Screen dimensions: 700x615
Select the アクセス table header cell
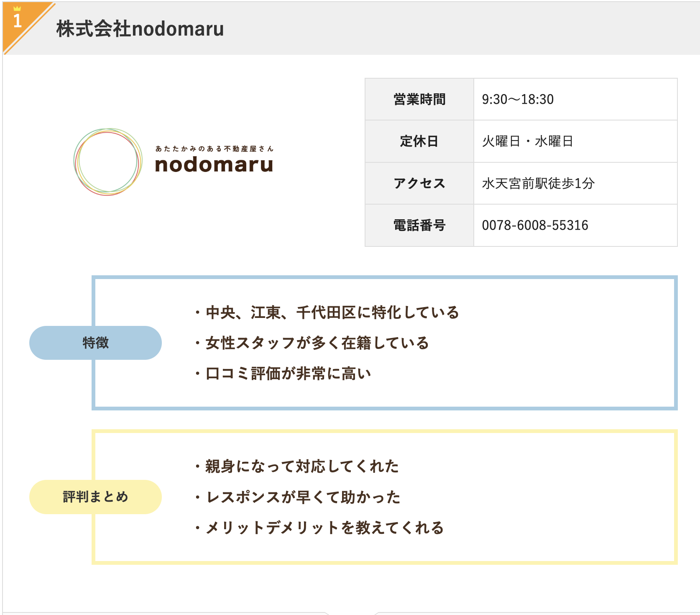coord(419,183)
